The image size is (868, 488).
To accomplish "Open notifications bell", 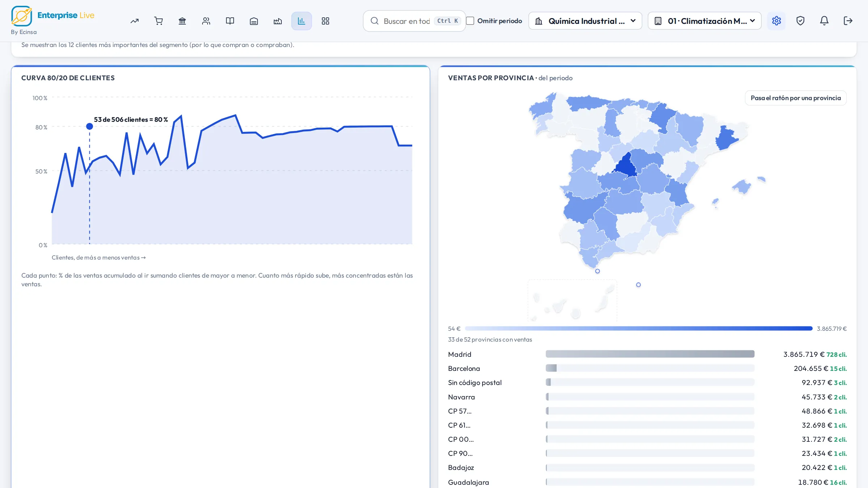I will click(x=824, y=21).
